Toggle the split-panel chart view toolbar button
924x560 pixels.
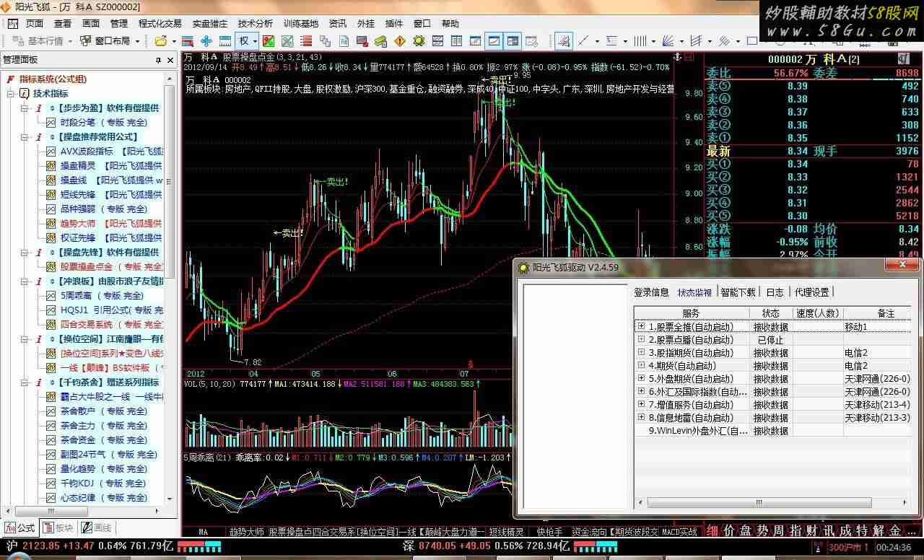[x=513, y=41]
